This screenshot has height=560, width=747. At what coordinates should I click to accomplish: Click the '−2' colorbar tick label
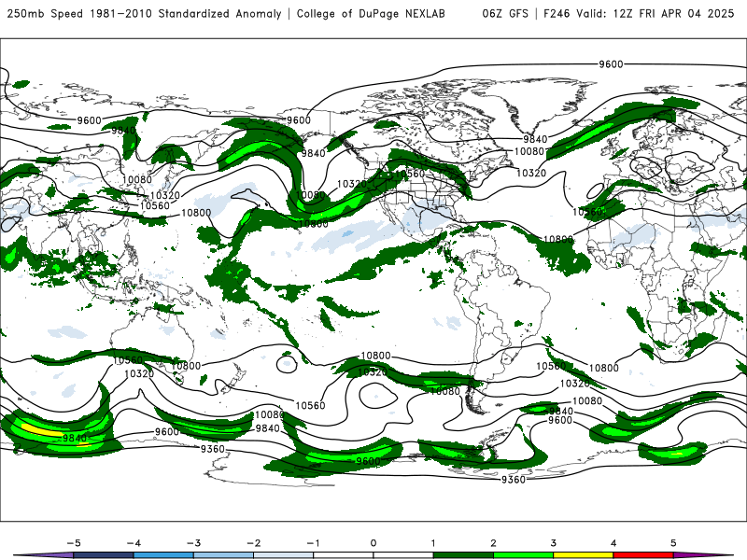[253, 543]
